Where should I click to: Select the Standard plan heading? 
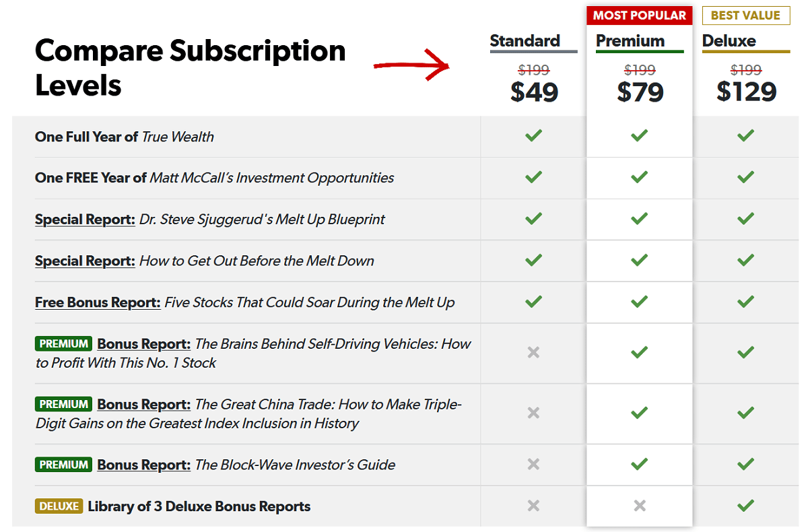coord(525,40)
